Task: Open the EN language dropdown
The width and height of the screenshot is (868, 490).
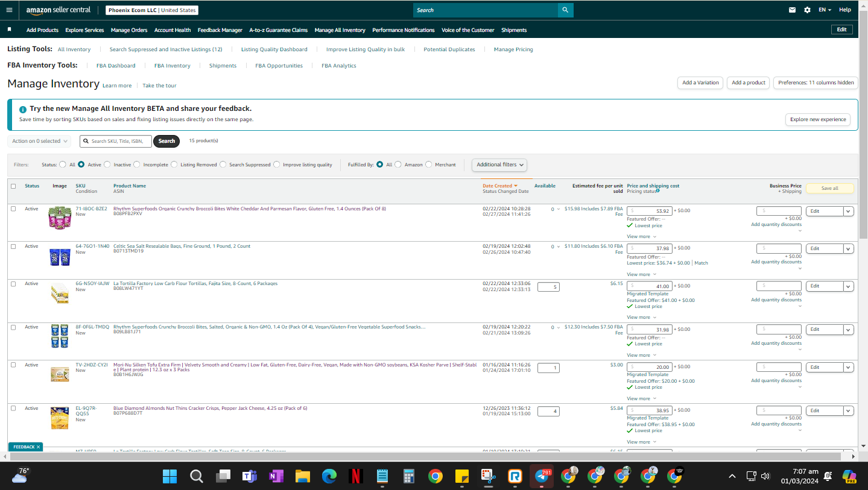Action: (825, 10)
